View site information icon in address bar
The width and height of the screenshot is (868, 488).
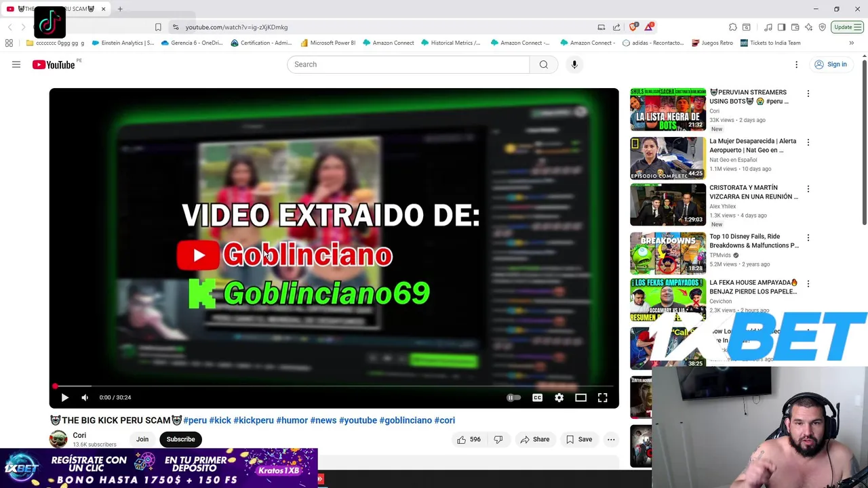(x=176, y=27)
